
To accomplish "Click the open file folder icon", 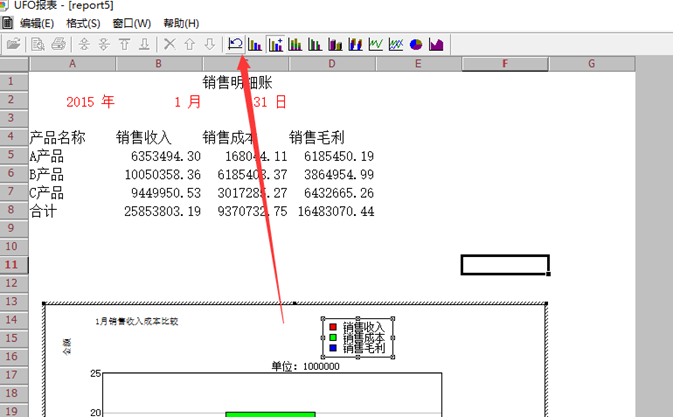I will point(13,44).
